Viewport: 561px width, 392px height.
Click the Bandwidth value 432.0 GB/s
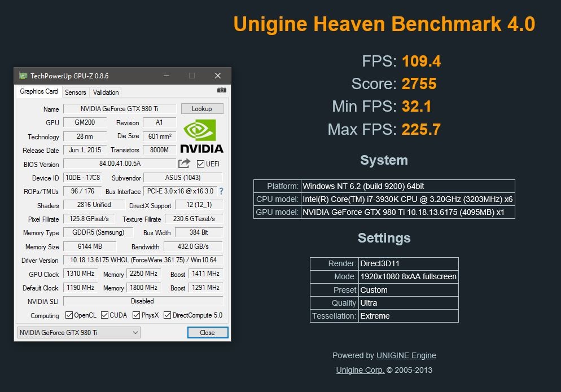pyautogui.click(x=193, y=246)
